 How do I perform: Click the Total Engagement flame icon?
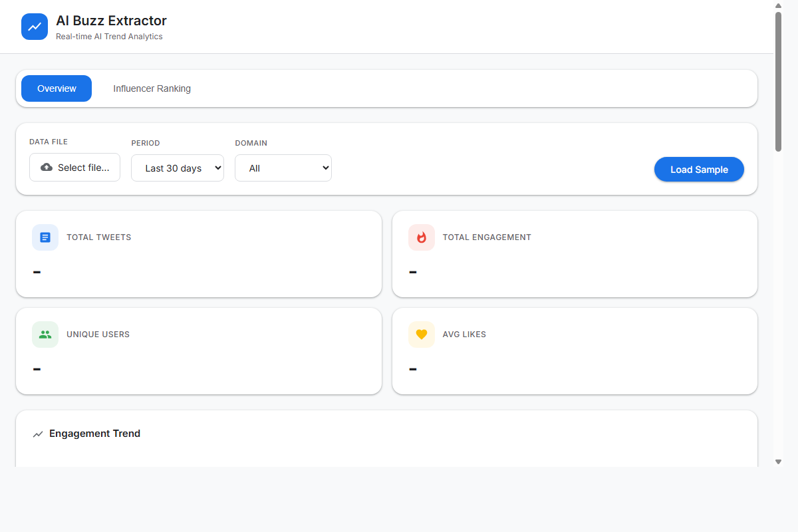422,237
